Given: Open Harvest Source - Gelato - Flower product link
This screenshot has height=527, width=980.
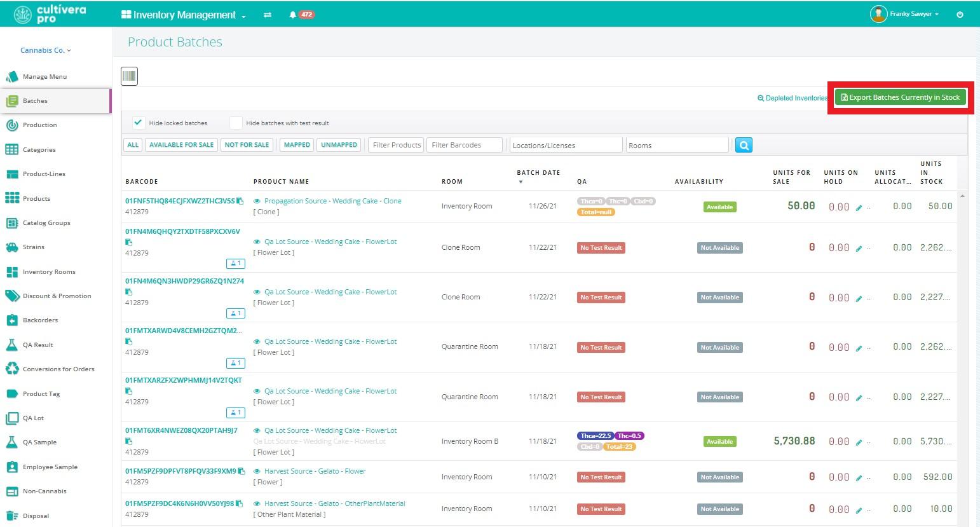Looking at the screenshot, I should (x=315, y=471).
